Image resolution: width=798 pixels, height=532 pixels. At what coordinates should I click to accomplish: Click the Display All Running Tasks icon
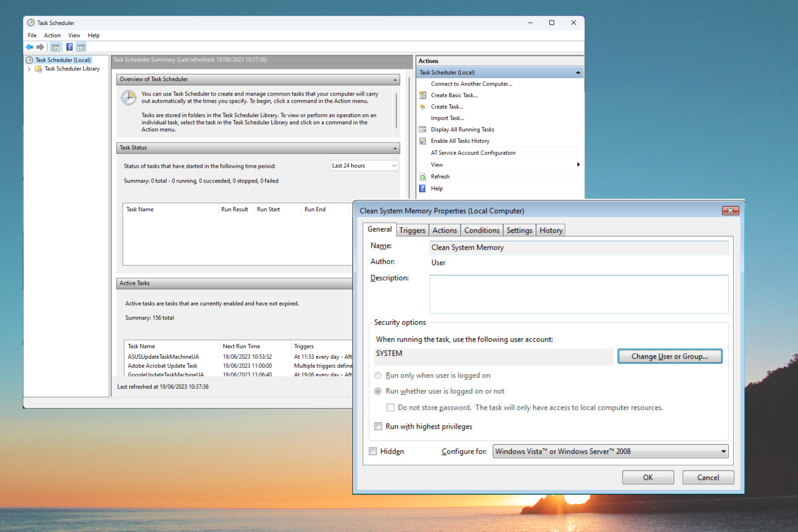(x=422, y=130)
